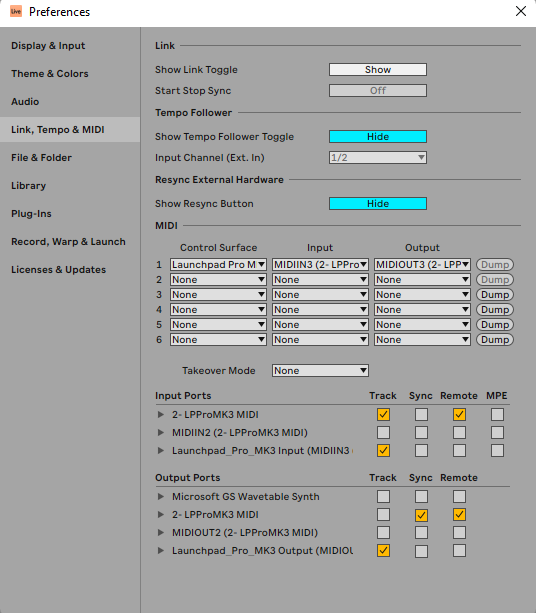Uncheck Track for Launchpad_Pro_MK3 Output
This screenshot has width=536, height=613.
[383, 550]
